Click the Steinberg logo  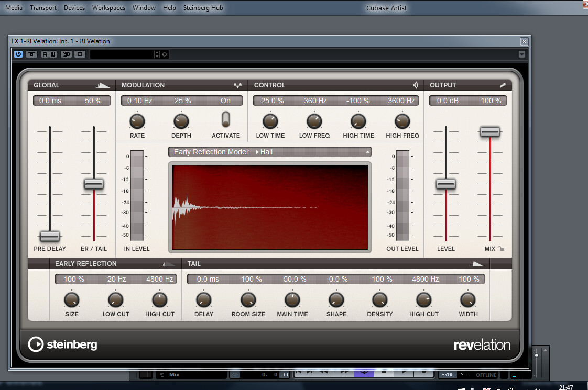tap(62, 344)
